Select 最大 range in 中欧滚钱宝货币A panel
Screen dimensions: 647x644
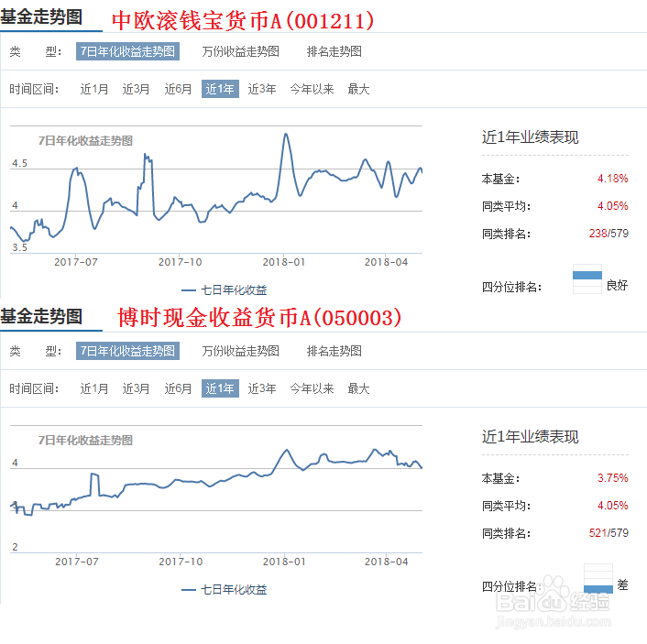pos(358,89)
